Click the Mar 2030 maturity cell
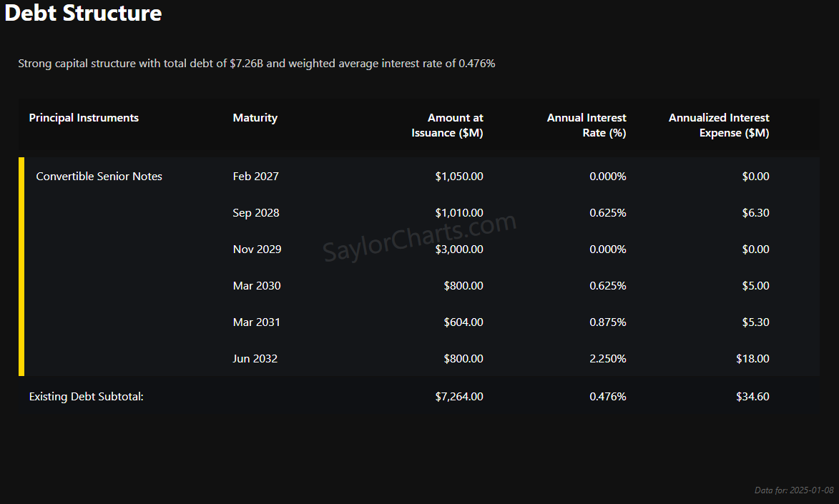The width and height of the screenshot is (839, 504). [x=257, y=286]
